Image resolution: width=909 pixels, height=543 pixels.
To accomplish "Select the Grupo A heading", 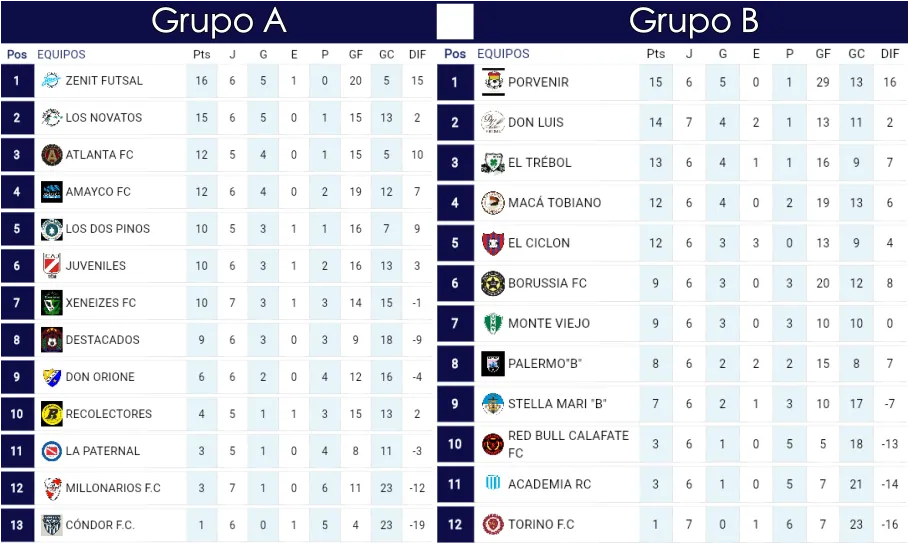I will [219, 20].
